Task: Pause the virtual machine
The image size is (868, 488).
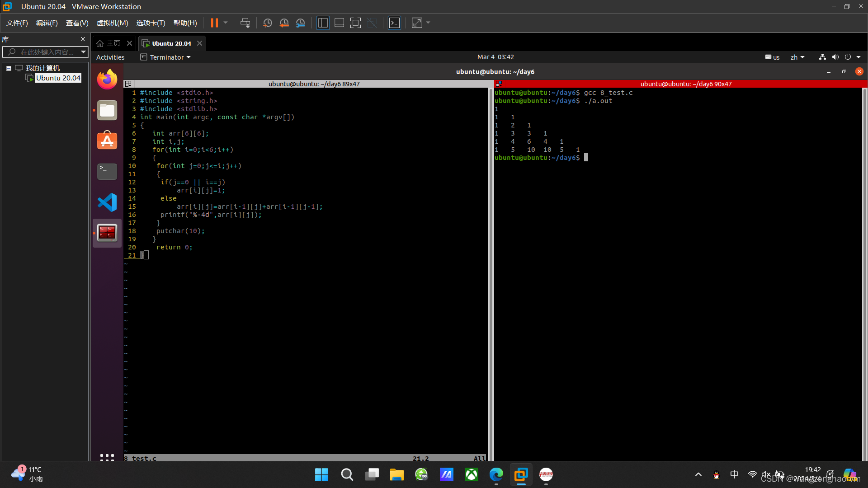Action: (x=214, y=23)
